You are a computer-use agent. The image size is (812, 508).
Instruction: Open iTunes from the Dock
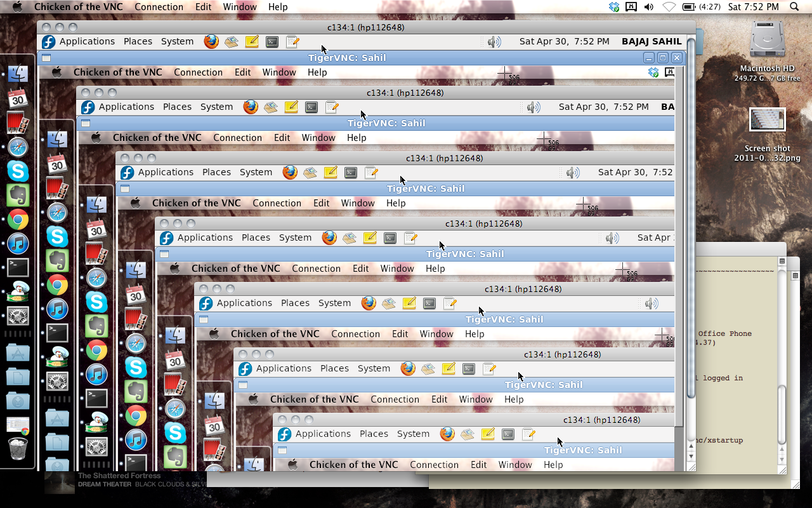click(18, 243)
